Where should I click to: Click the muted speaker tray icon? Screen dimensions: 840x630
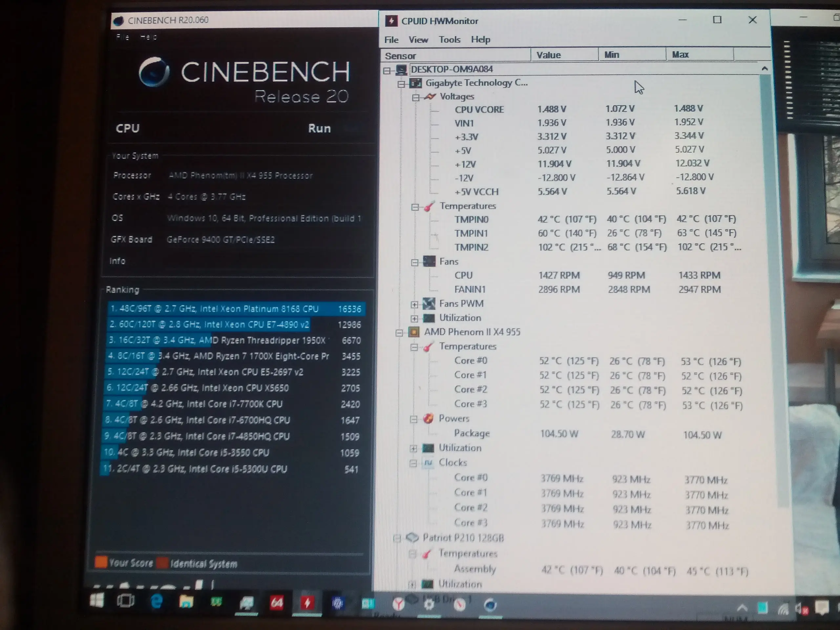tap(801, 609)
